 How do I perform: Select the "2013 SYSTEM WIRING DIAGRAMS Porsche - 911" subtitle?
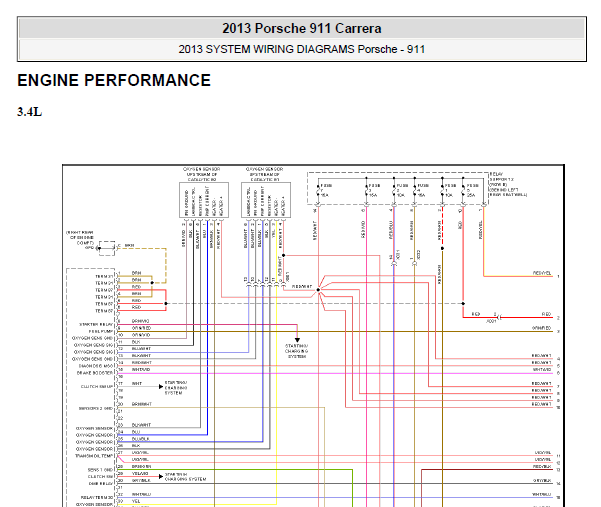(x=302, y=49)
